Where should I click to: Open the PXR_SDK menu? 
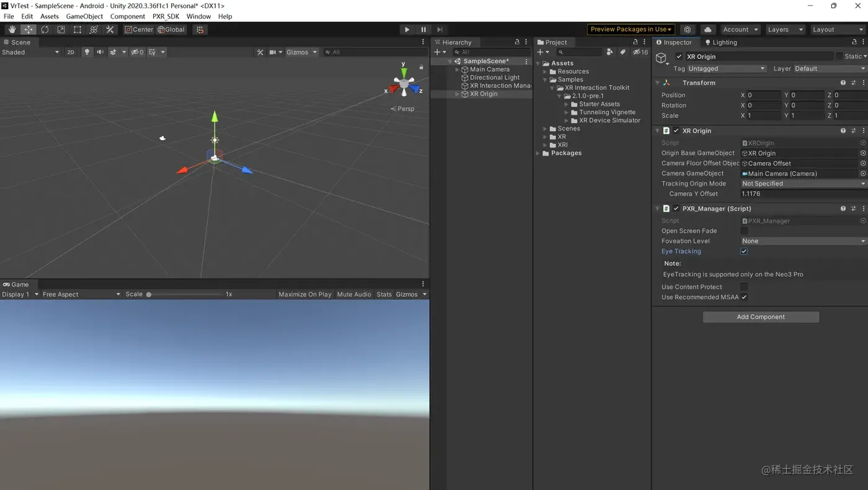click(166, 16)
